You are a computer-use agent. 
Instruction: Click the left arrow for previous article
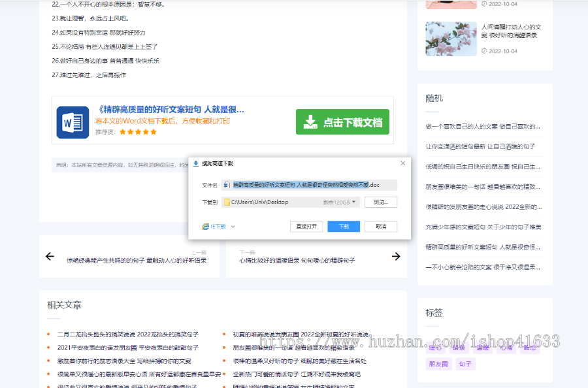coord(50,257)
